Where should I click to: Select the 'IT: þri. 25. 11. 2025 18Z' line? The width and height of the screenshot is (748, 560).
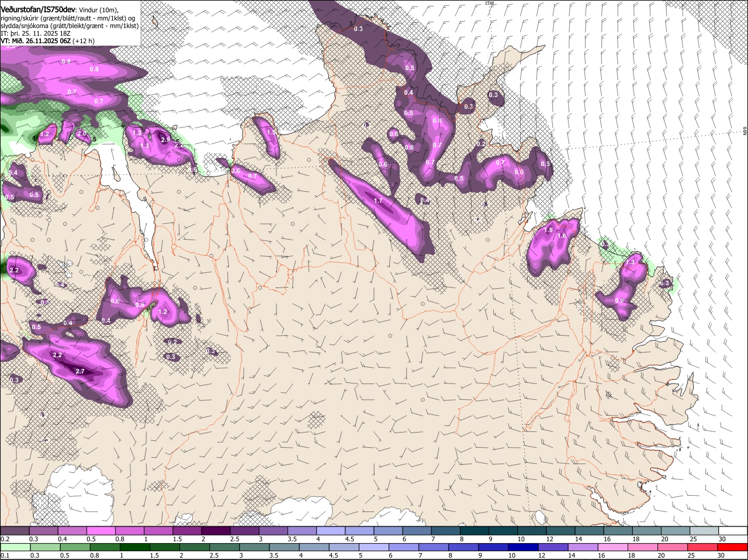point(36,33)
